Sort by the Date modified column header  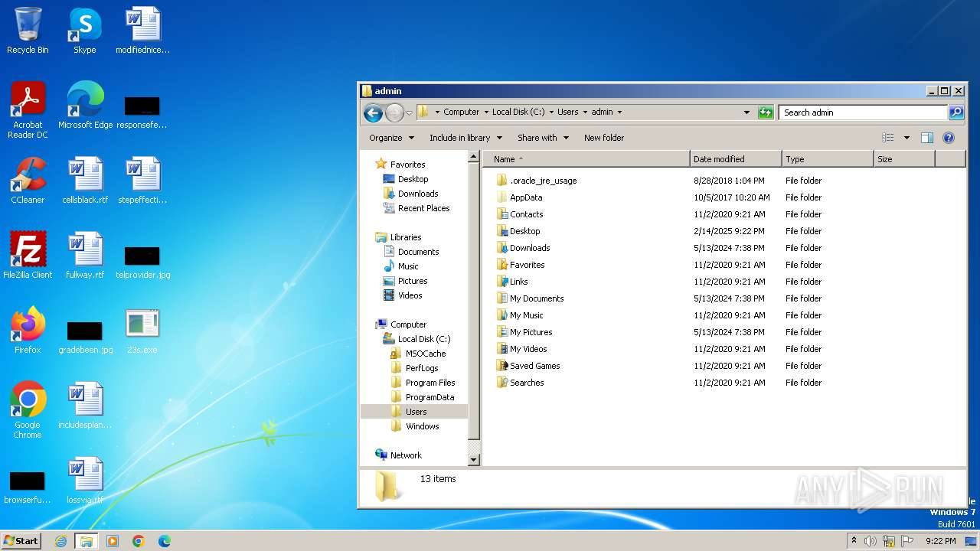pyautogui.click(x=736, y=159)
